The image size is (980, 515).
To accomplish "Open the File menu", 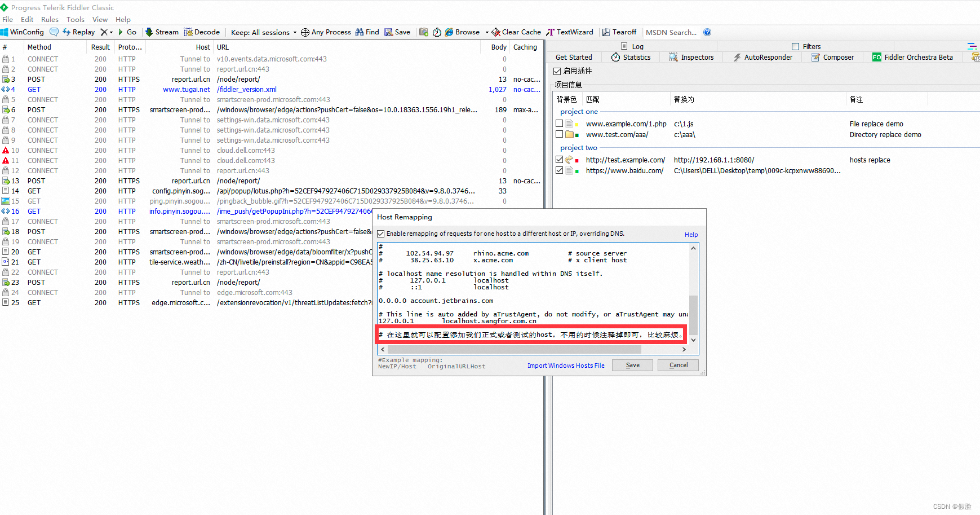I will click(8, 19).
